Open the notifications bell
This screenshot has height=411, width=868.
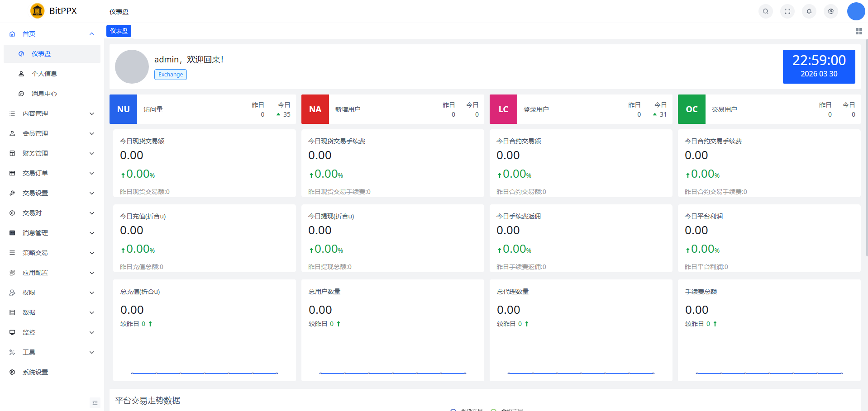click(809, 11)
